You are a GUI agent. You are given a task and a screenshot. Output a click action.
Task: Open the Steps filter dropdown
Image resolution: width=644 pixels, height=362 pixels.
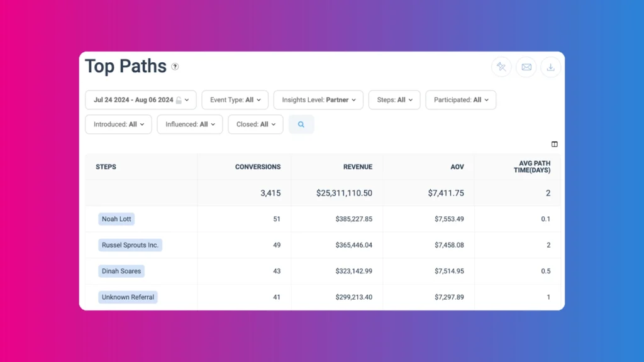tap(394, 99)
